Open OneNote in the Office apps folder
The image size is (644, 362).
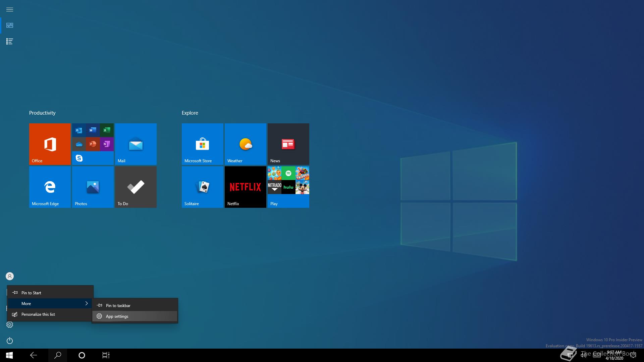click(107, 144)
